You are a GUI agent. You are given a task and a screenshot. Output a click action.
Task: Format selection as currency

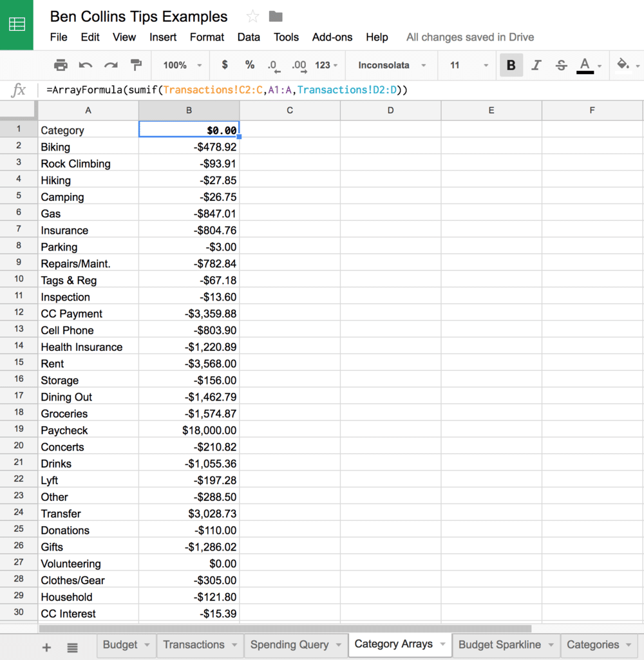coord(223,65)
